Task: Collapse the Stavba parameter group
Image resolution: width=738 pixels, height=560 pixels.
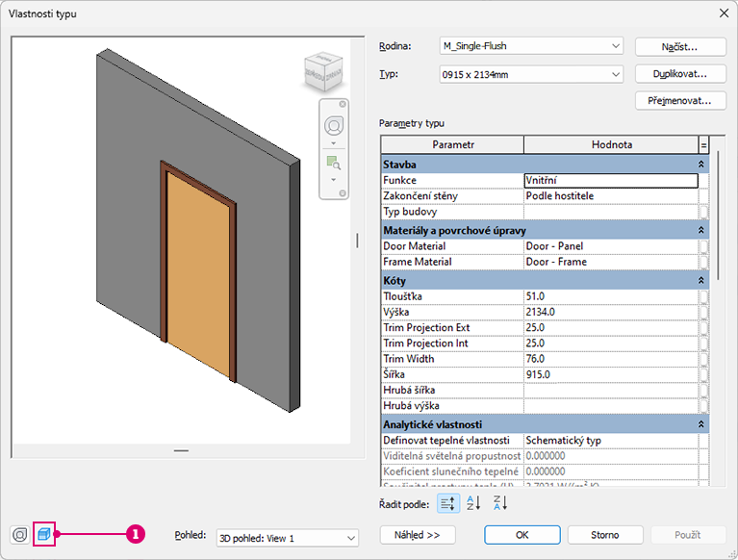Action: pyautogui.click(x=700, y=165)
